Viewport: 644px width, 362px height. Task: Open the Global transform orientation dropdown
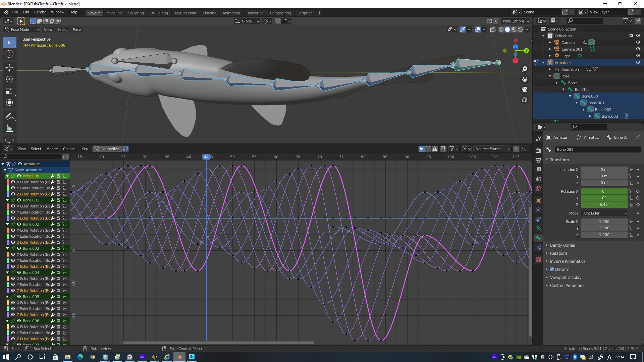click(247, 21)
